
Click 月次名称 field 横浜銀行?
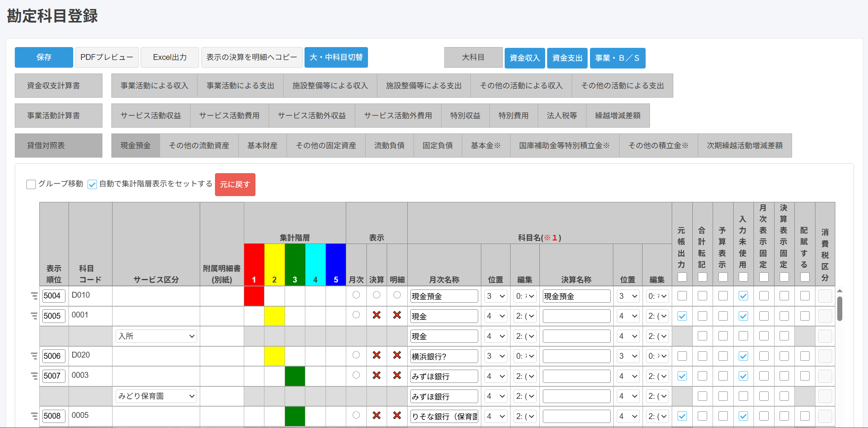444,356
